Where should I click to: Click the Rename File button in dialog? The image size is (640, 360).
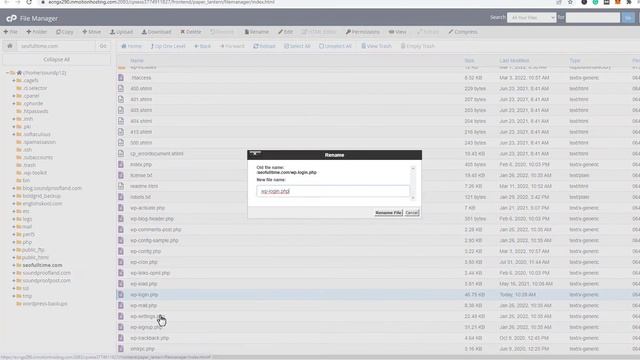tap(389, 213)
